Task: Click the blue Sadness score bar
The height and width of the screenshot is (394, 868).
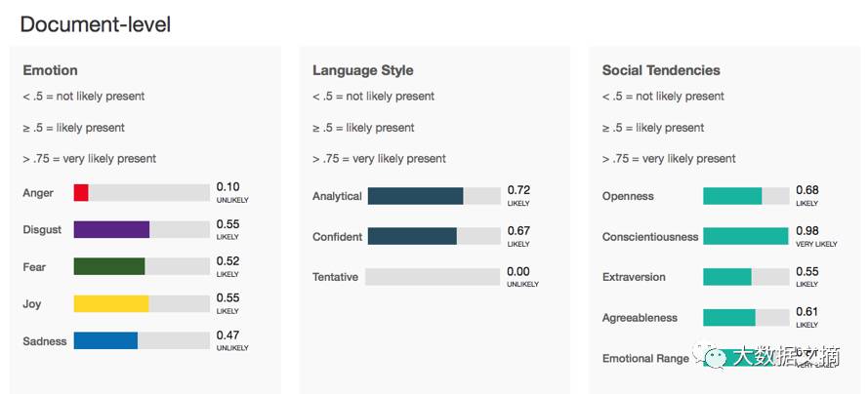Action: tap(142, 340)
